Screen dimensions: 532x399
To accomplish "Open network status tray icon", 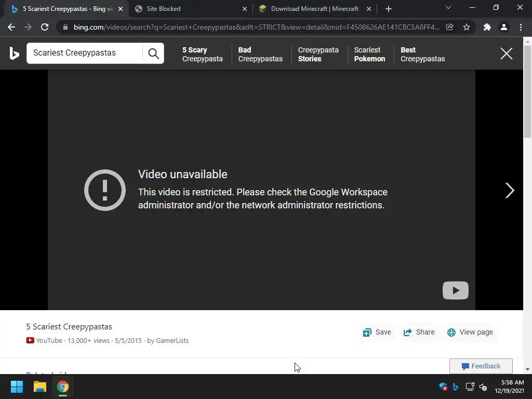I will (470, 387).
